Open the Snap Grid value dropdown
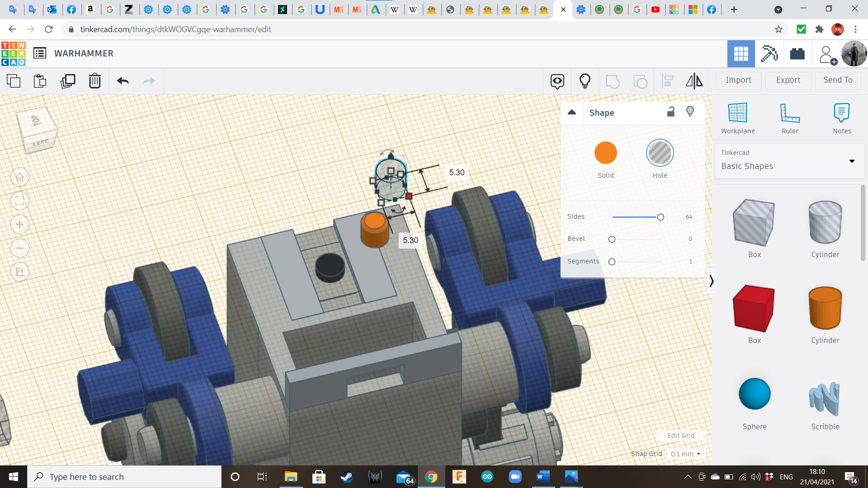 (685, 454)
